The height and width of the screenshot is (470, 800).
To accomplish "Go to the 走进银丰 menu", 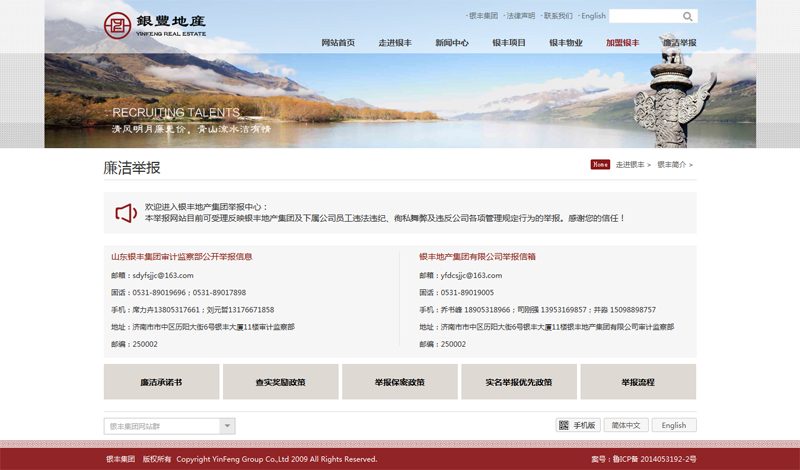I will point(395,43).
